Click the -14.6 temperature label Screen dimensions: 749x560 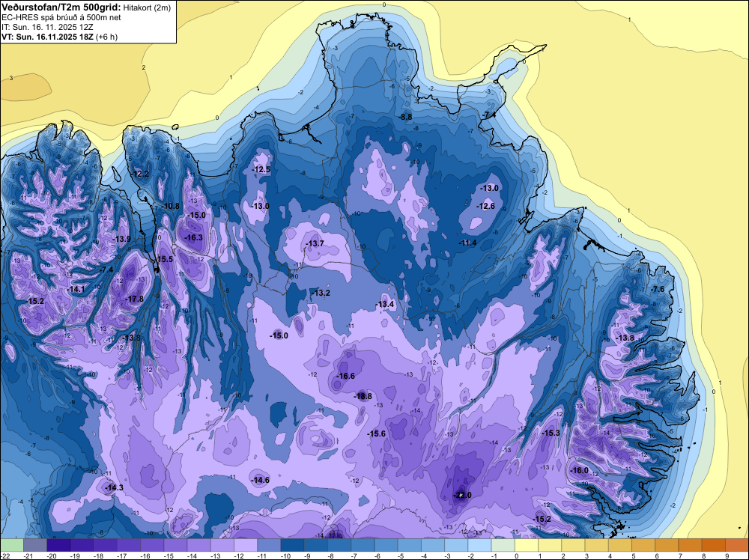tap(261, 480)
